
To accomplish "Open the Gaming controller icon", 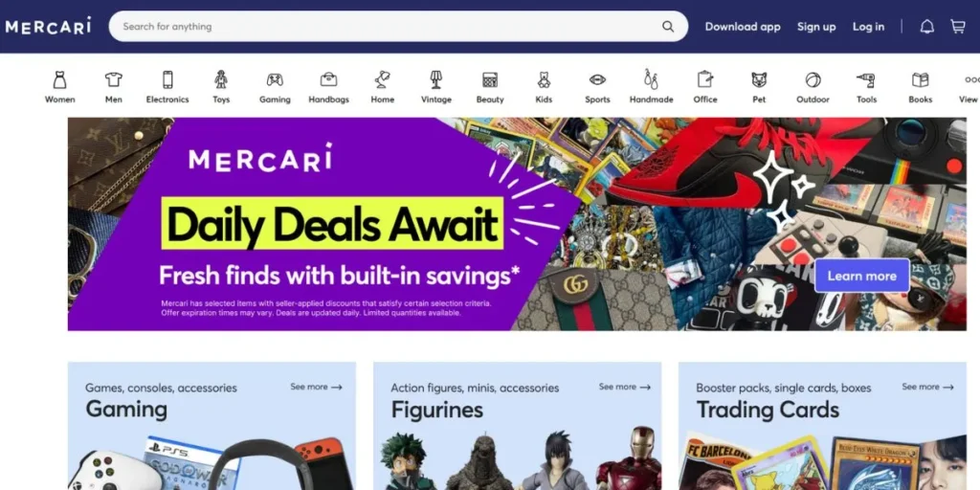I will 275,80.
